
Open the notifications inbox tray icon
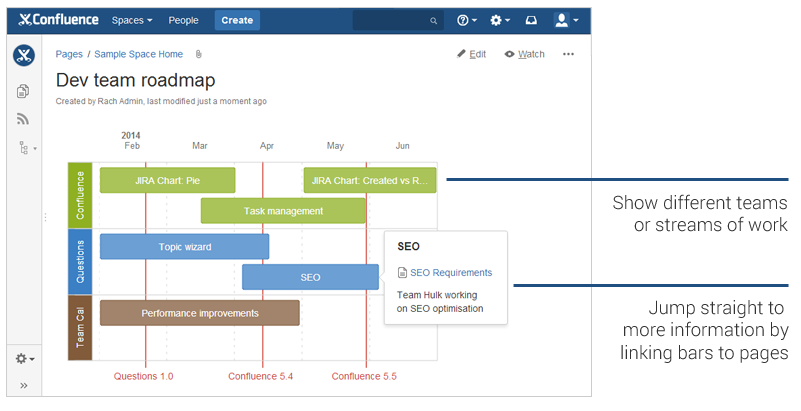[531, 20]
